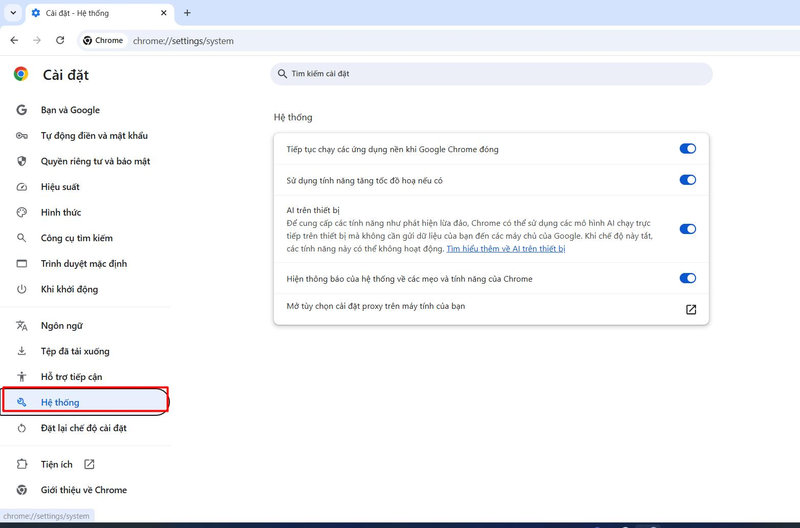Screen dimensions: 800x528
Task: Open Tìm hiểu thêm về AI trên thiết bị link
Action: tap(506, 249)
